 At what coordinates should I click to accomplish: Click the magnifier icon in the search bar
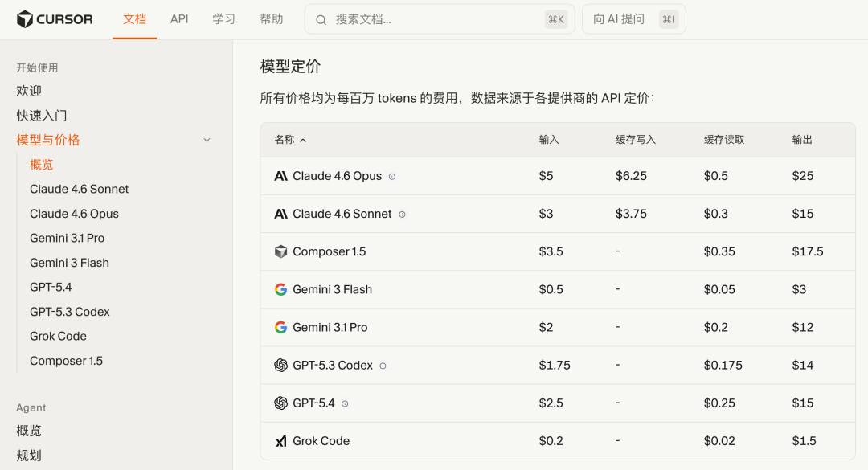tap(321, 18)
